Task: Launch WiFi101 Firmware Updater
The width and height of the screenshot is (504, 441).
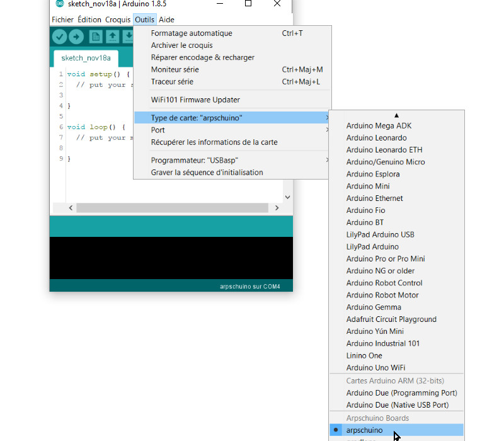Action: (232, 100)
